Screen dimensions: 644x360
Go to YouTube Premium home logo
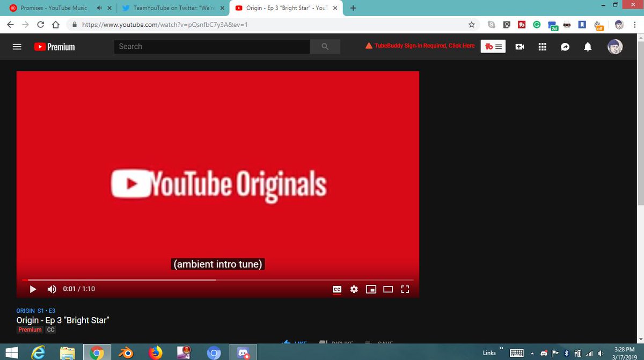coord(54,47)
